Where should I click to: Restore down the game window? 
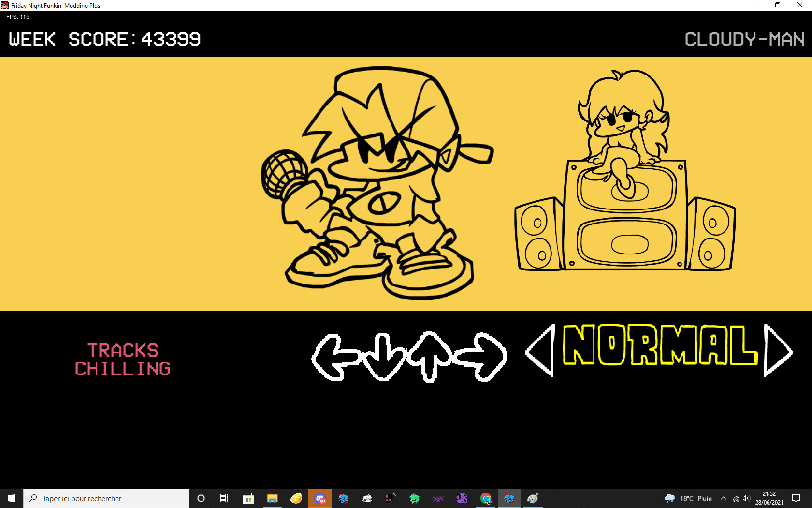point(778,5)
